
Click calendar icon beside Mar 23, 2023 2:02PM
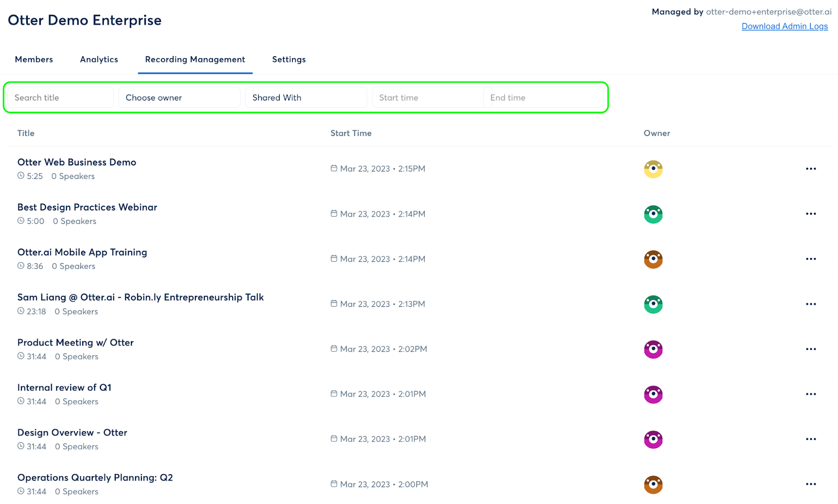334,348
